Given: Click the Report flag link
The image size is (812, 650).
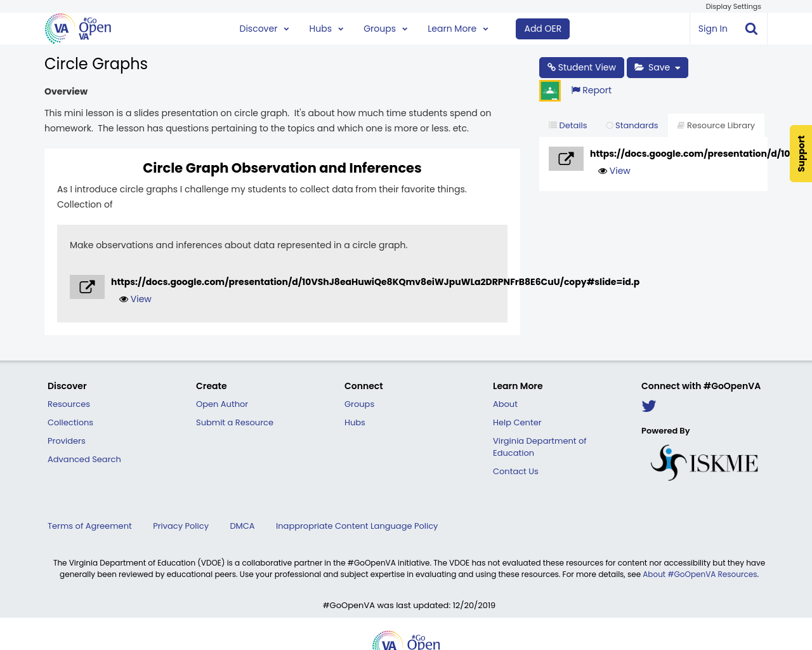Looking at the screenshot, I should tap(591, 90).
